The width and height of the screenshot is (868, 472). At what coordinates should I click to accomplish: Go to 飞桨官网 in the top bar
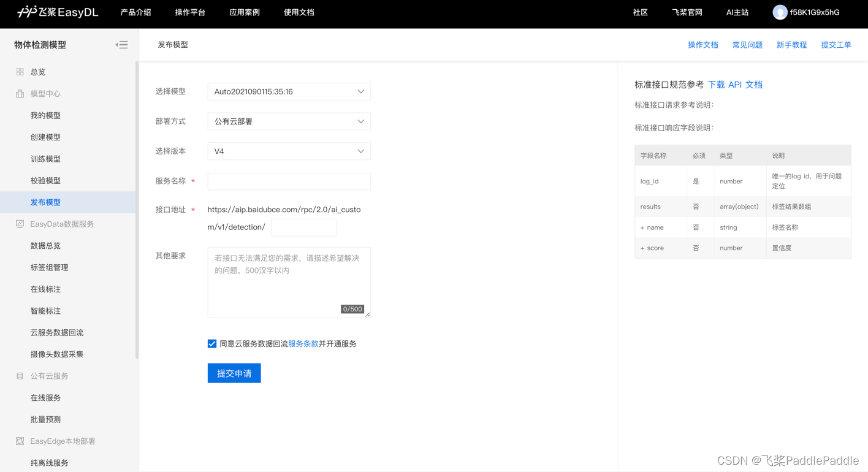tap(687, 12)
